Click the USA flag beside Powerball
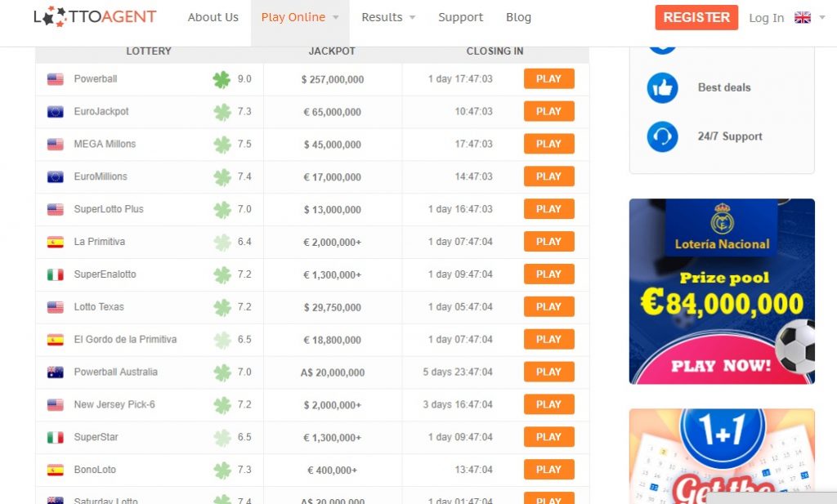This screenshot has height=504, width=837. coord(55,79)
